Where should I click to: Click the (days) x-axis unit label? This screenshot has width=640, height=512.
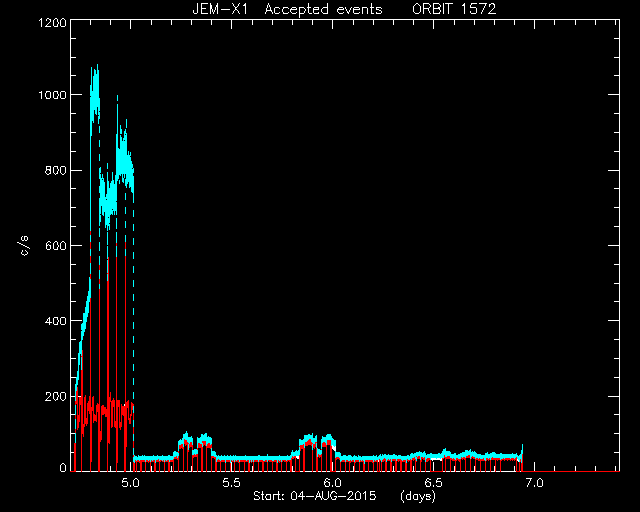pos(418,496)
